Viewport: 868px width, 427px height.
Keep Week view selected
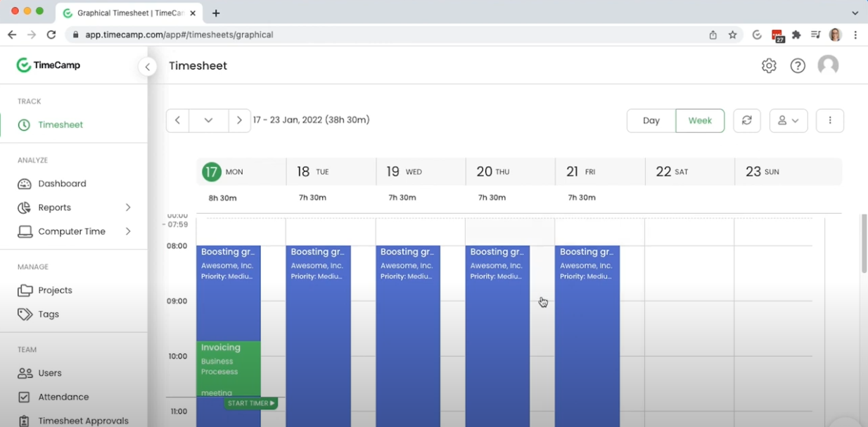coord(700,120)
